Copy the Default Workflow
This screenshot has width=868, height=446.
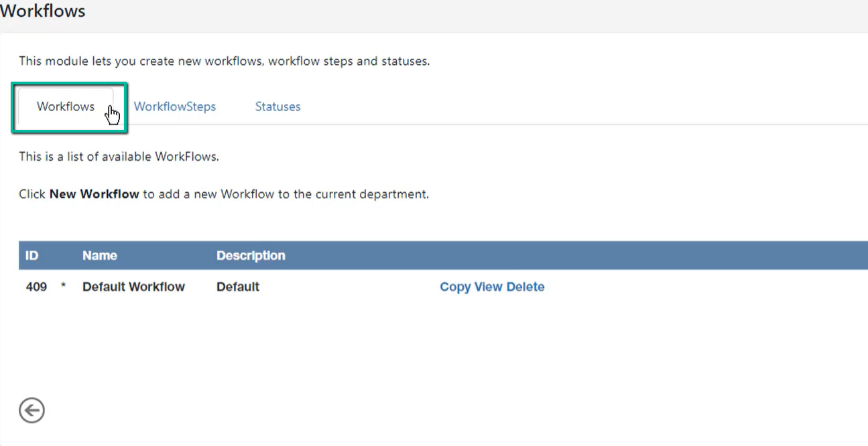coord(455,287)
